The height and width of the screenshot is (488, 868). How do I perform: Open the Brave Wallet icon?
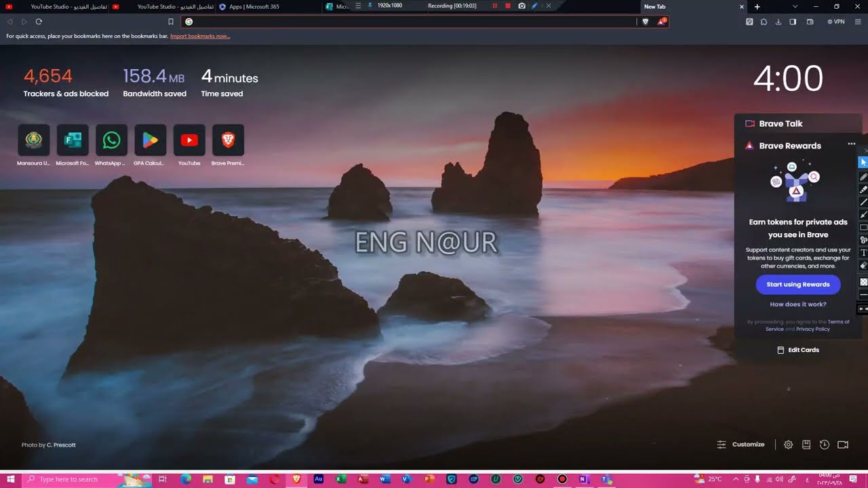click(x=810, y=22)
